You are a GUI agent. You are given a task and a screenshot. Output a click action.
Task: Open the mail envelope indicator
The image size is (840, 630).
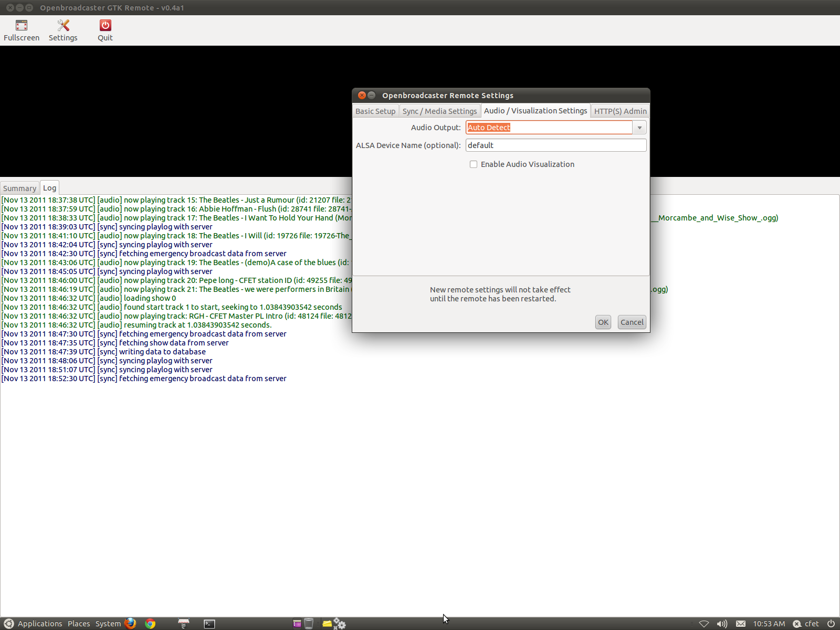pos(741,624)
